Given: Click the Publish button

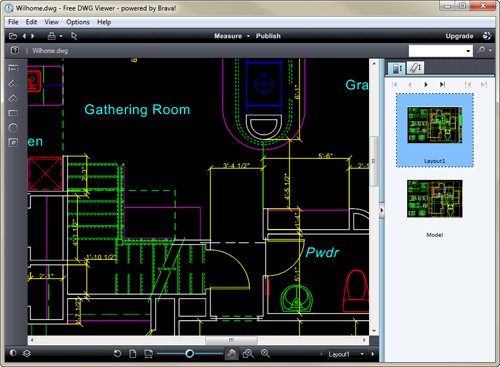Looking at the screenshot, I should pos(268,36).
